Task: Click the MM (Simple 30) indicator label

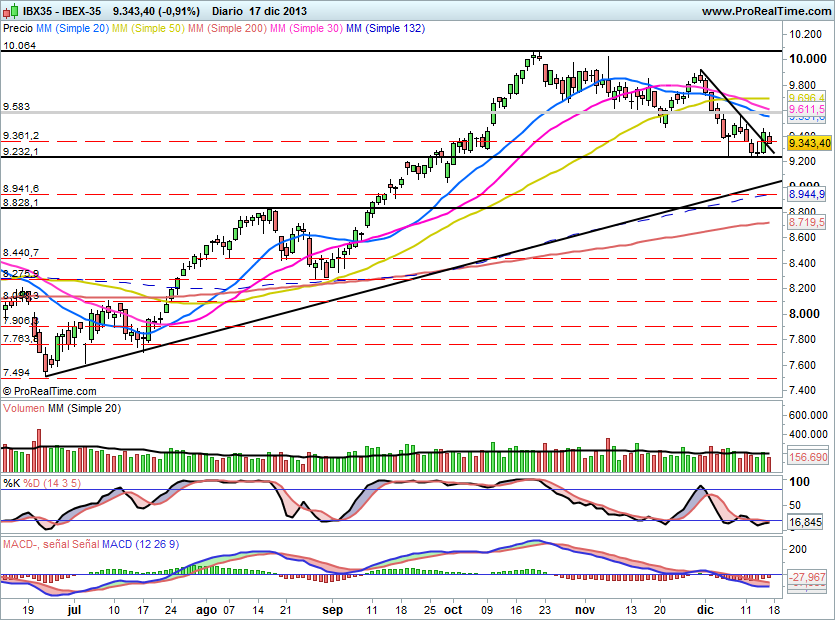Action: (306, 28)
